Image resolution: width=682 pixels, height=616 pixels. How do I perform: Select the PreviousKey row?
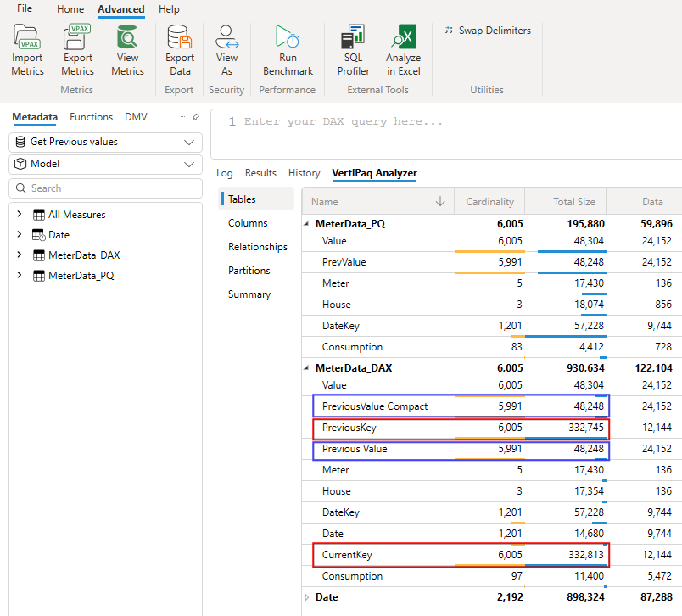coord(491,428)
